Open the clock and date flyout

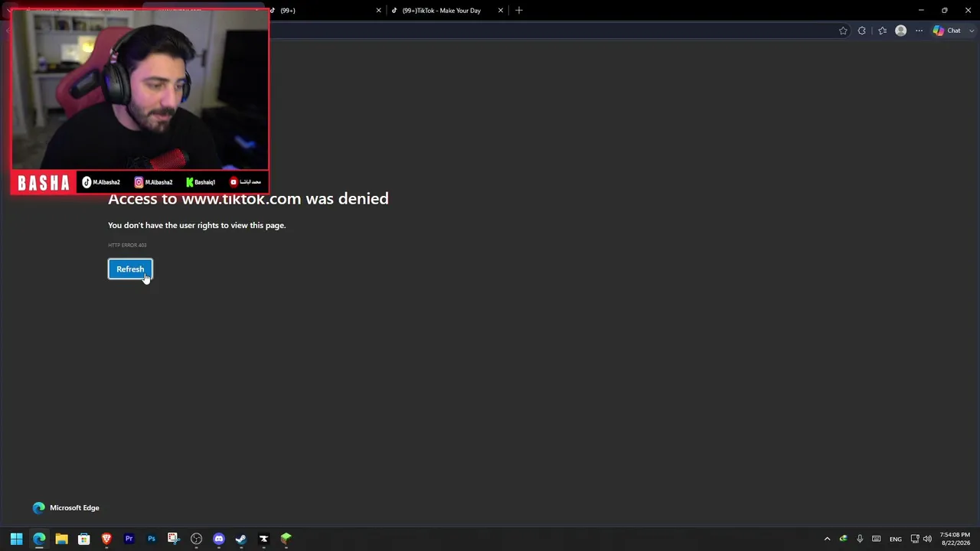(955, 539)
